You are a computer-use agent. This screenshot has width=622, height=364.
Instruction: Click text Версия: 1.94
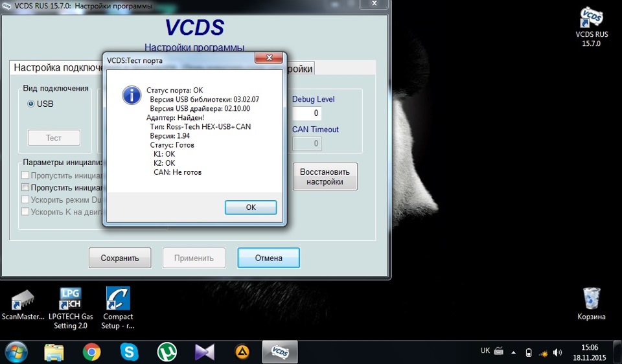click(x=170, y=136)
